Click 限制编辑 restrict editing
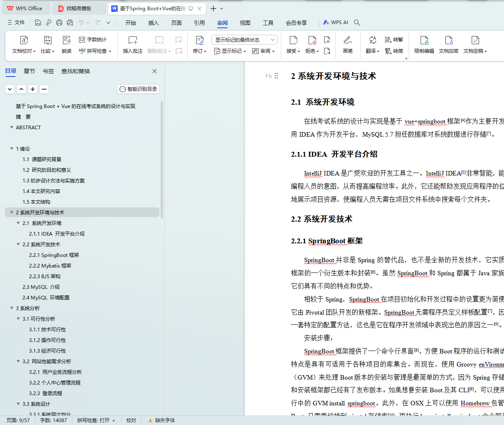This screenshot has width=504, height=425. 424,45
